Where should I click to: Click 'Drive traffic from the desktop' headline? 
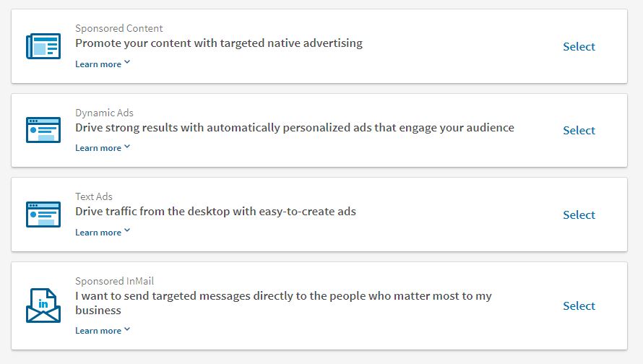tap(215, 212)
